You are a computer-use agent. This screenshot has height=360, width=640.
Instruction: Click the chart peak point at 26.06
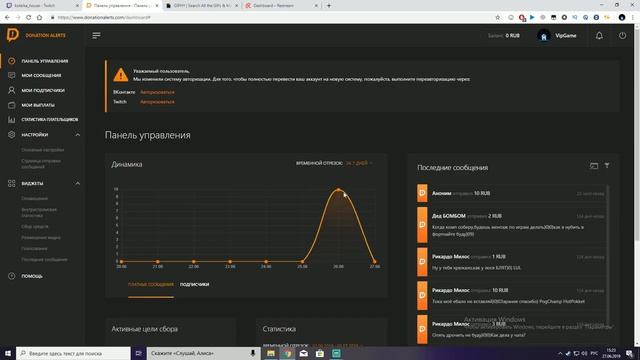click(x=338, y=190)
